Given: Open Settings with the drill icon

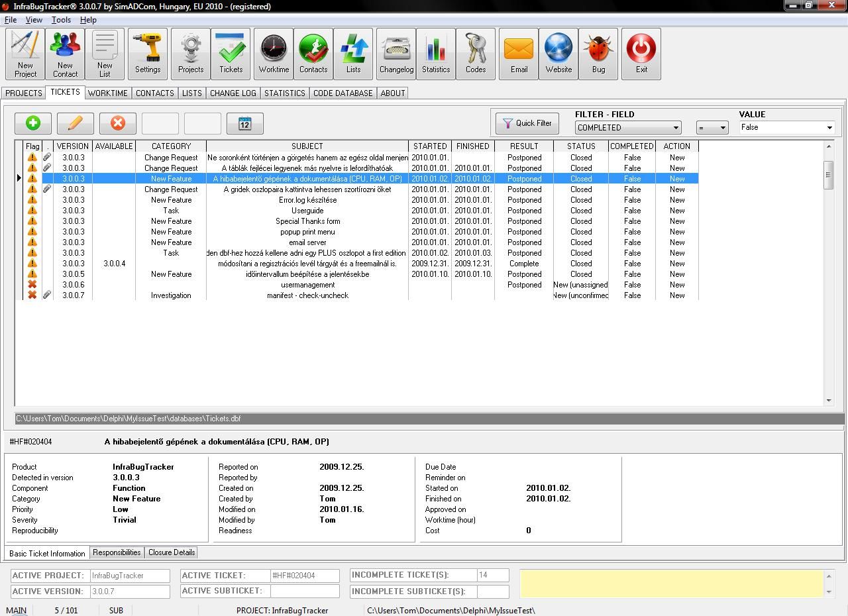Looking at the screenshot, I should coord(148,54).
